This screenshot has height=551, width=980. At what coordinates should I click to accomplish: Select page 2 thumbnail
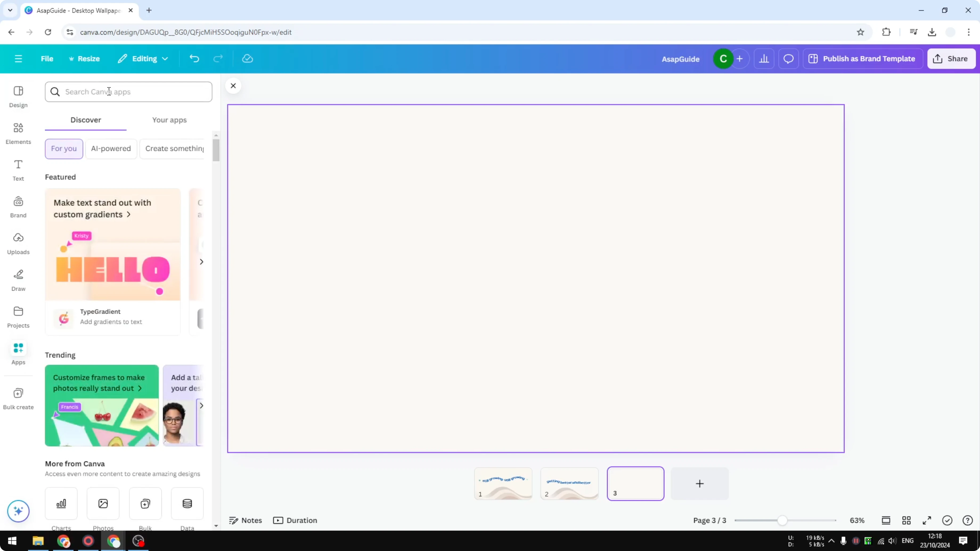pyautogui.click(x=569, y=483)
